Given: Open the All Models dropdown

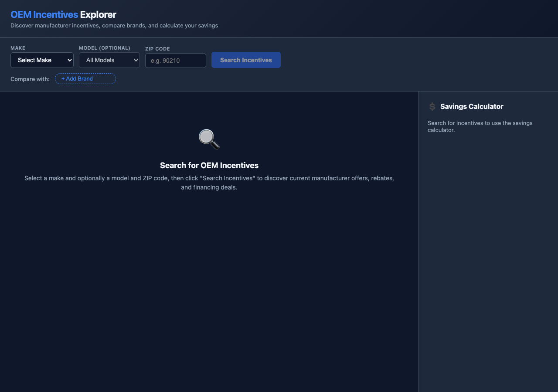Looking at the screenshot, I should [109, 60].
